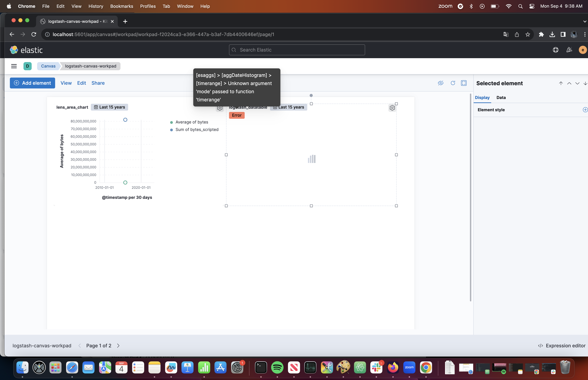Add an Element style option with plus button
The width and height of the screenshot is (588, 380).
coord(585,110)
